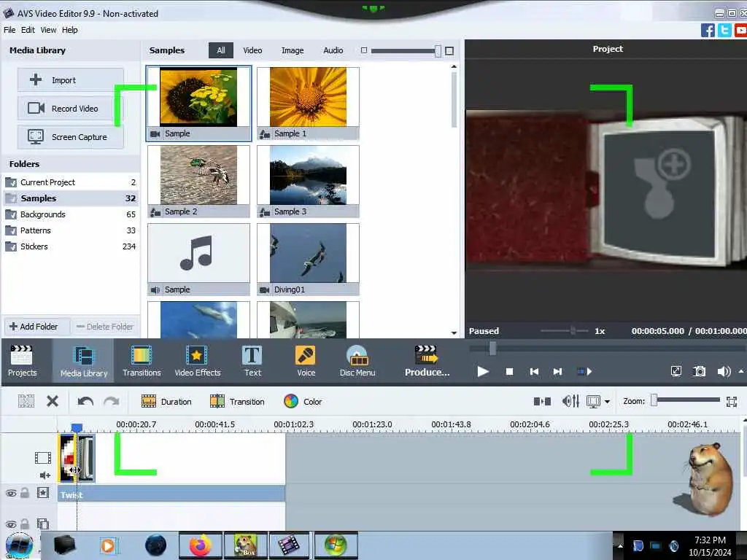The width and height of the screenshot is (747, 560).
Task: Open the Twitter page icon
Action: pos(724,30)
